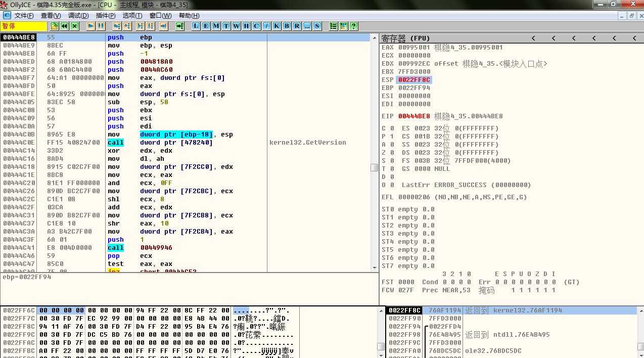Toggle the P parity flag value
This screenshot has width=644, height=358.
click(392, 137)
